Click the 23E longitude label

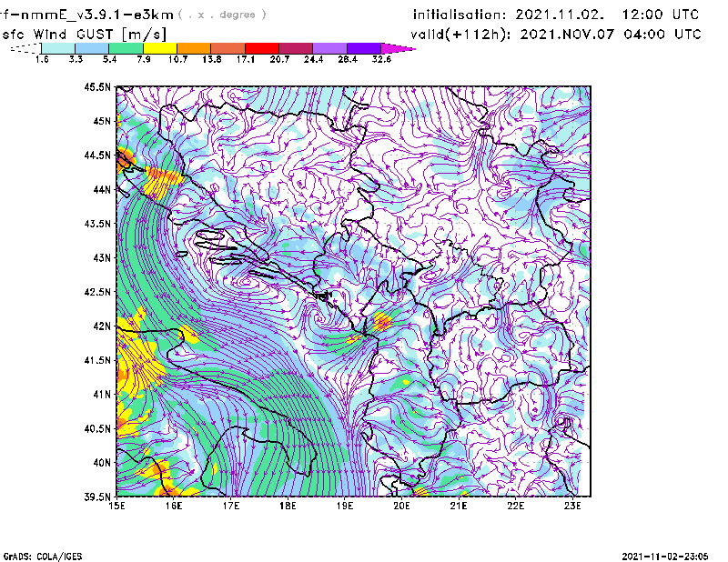[x=572, y=506]
